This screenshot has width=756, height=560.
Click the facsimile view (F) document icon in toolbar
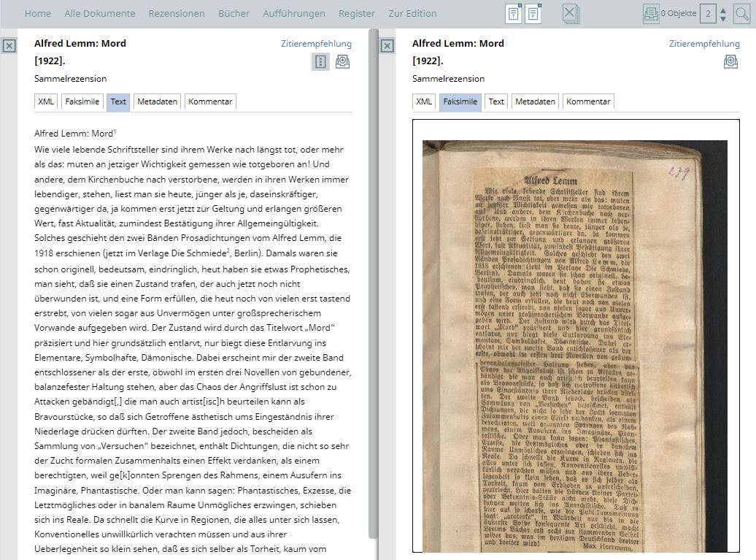pos(533,13)
